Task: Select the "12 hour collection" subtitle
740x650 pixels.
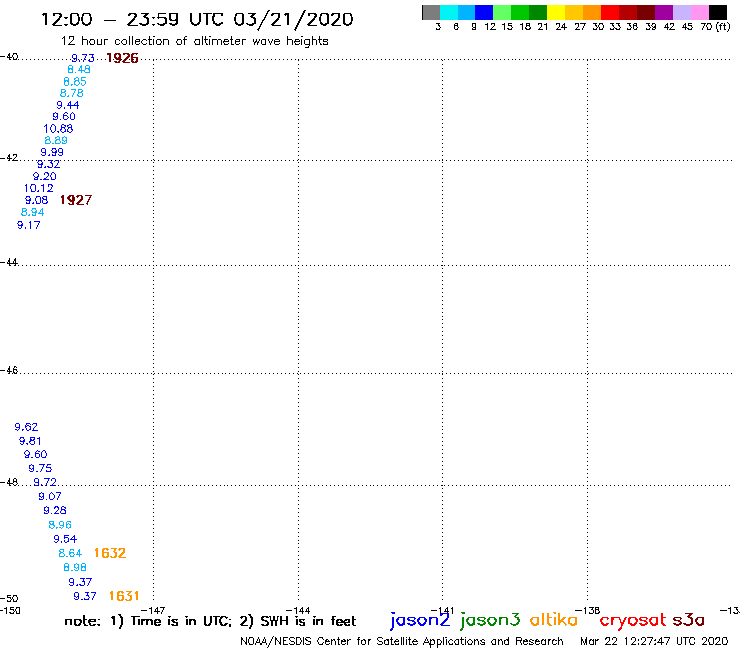Action: click(x=194, y=41)
